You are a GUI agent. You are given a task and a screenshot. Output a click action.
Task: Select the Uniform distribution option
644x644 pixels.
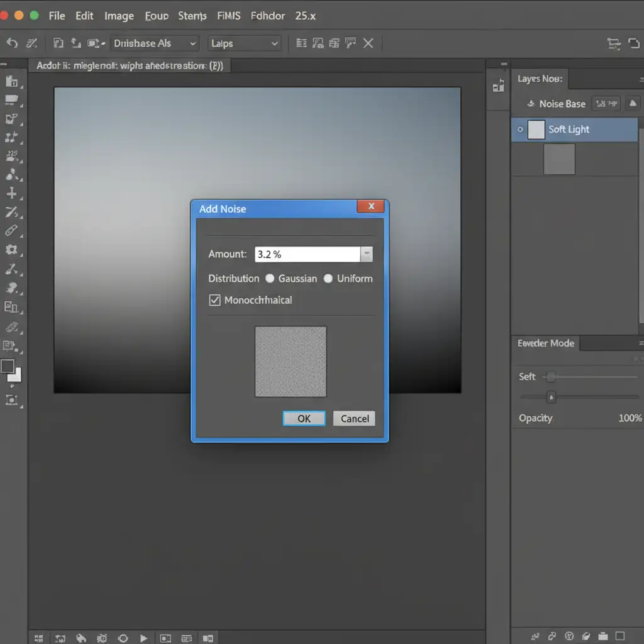[x=328, y=279]
